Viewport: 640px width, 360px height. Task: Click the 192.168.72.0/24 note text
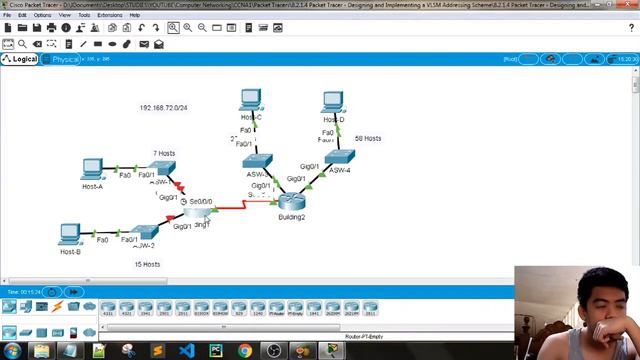coord(164,108)
